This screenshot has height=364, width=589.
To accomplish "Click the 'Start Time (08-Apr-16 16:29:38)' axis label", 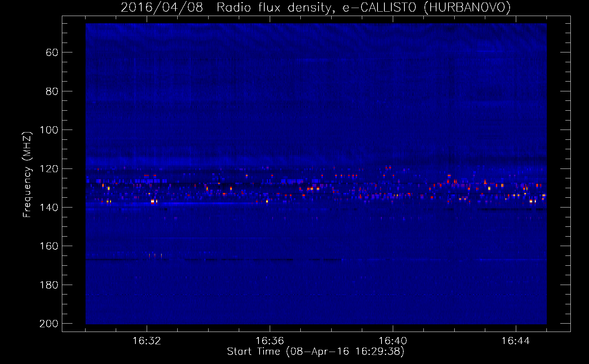I will [316, 352].
